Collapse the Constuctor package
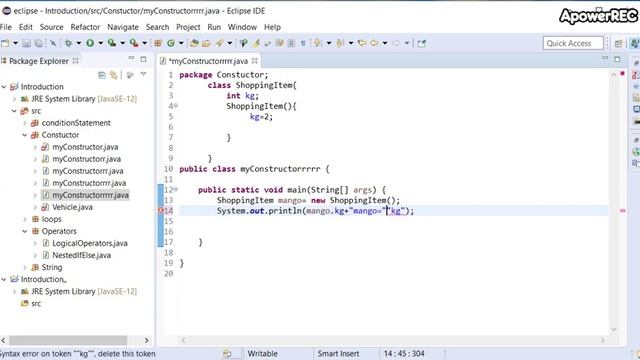The width and height of the screenshot is (640, 360). pyautogui.click(x=25, y=135)
